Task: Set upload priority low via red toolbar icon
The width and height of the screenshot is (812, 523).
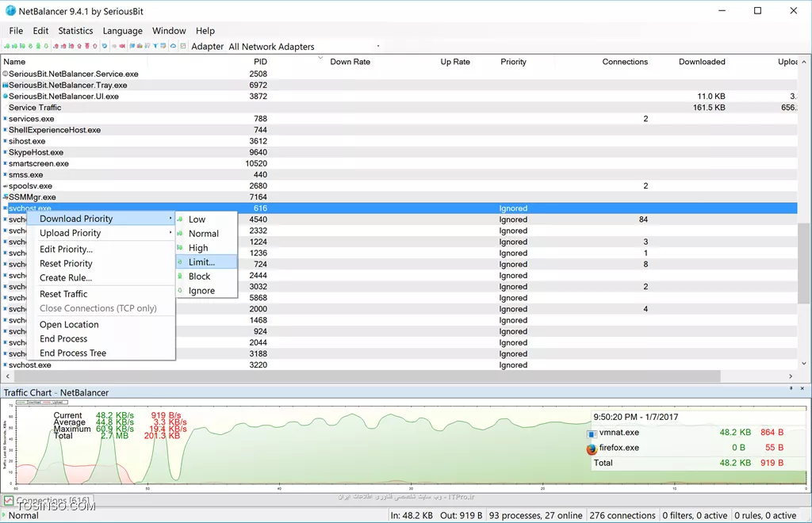Action: point(56,46)
